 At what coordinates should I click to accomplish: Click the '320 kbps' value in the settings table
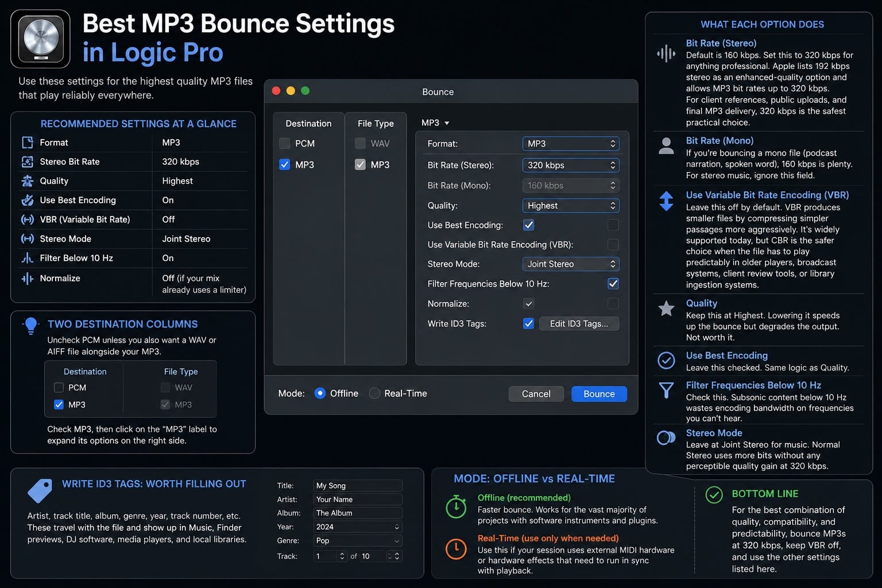click(180, 162)
